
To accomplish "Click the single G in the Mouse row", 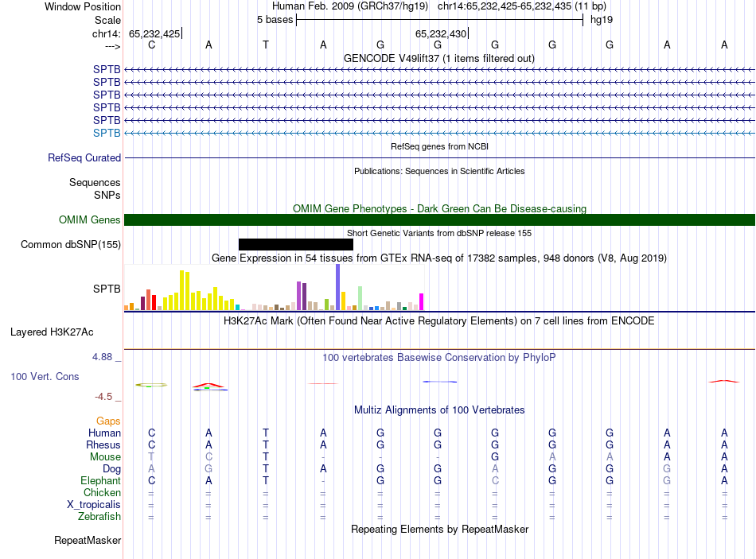I will click(495, 457).
